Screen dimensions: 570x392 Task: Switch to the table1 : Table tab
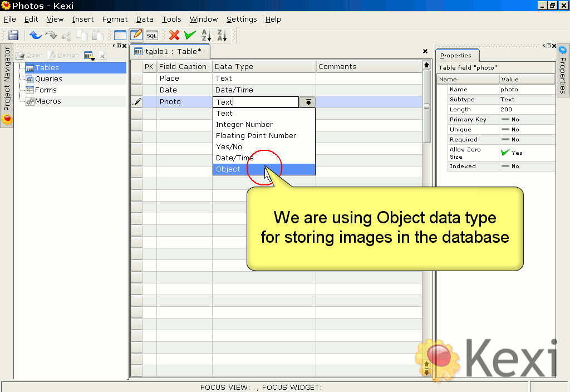tap(171, 52)
